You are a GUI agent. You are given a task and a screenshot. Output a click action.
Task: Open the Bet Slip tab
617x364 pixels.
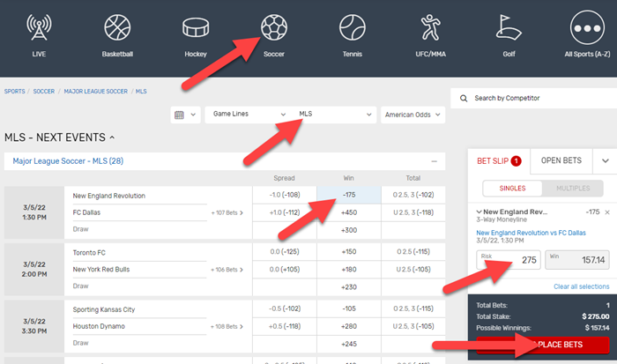[499, 160]
